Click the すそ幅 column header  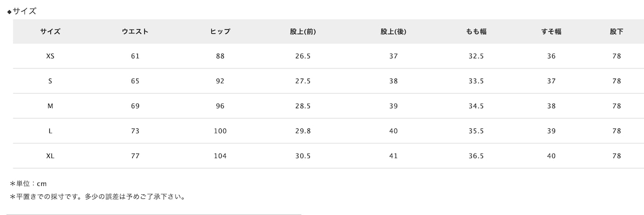551,31
